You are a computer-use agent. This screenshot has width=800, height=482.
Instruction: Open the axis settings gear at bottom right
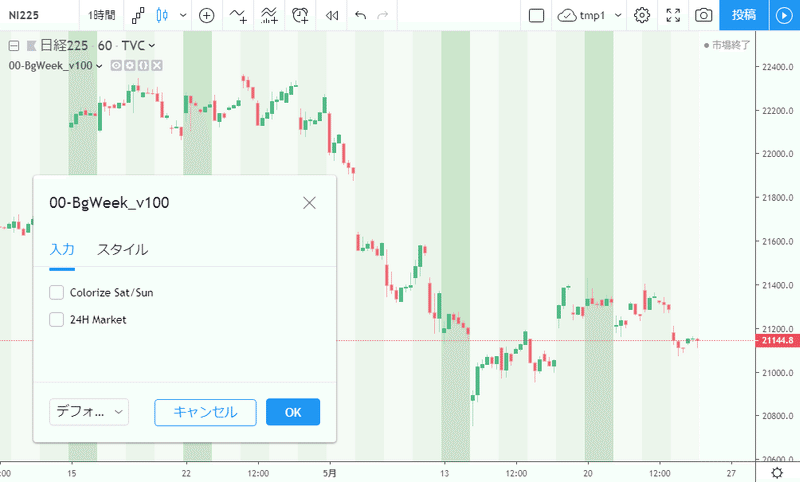click(777, 473)
